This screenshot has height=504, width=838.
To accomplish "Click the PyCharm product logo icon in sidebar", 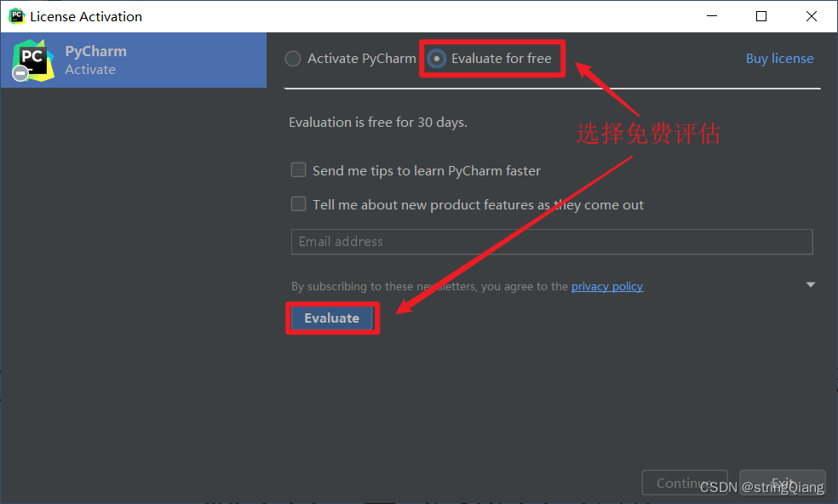I will 33,60.
